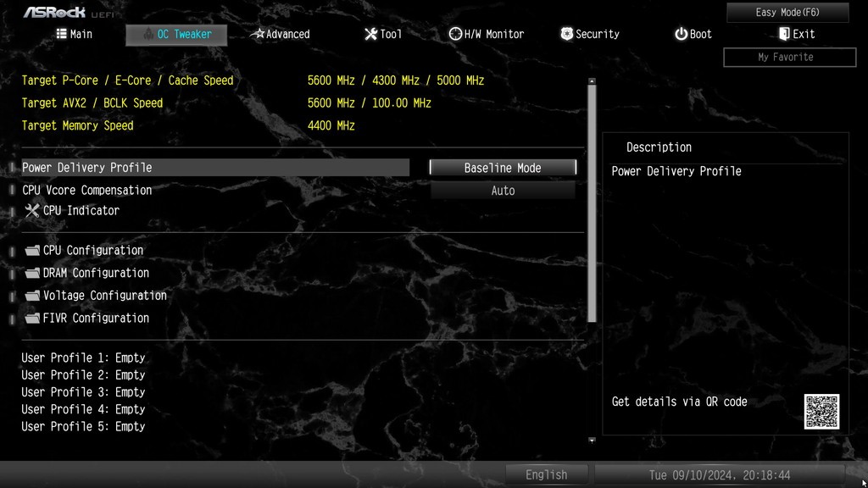Viewport: 868px width, 488px height.
Task: Open My Favorite
Action: (x=789, y=57)
